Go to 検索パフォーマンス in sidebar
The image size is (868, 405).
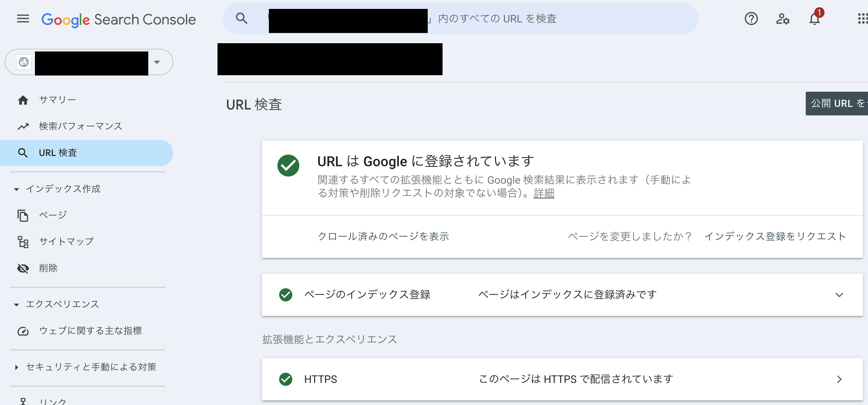pyautogui.click(x=80, y=126)
